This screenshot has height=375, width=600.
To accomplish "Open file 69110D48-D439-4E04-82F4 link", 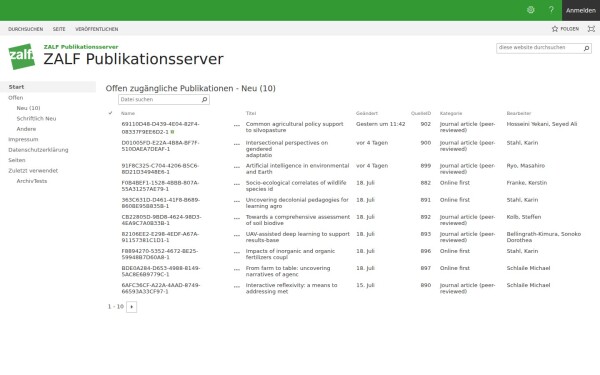I will [160, 128].
